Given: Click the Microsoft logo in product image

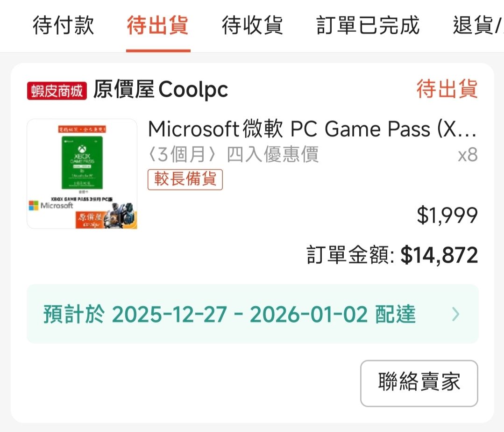Looking at the screenshot, I should coord(51,206).
